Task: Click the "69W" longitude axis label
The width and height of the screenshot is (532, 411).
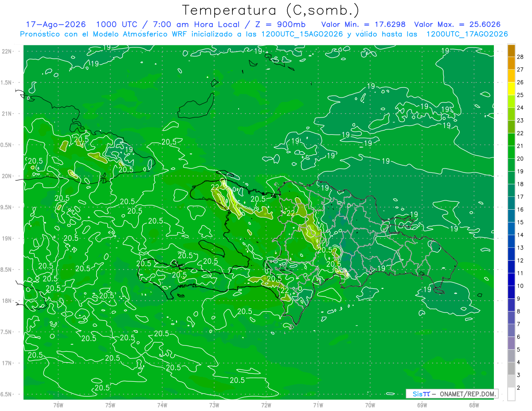Action: coord(422,405)
